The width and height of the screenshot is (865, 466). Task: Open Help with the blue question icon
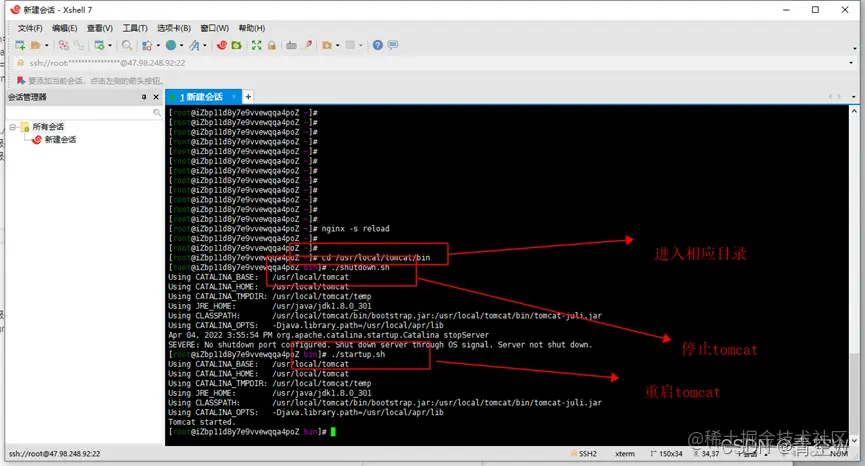point(377,45)
